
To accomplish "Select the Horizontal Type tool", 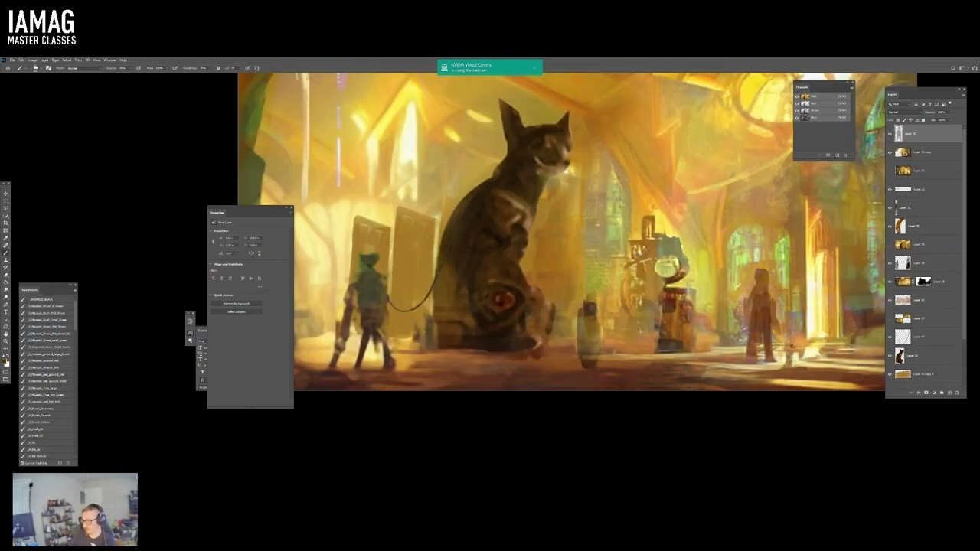I will (x=5, y=311).
